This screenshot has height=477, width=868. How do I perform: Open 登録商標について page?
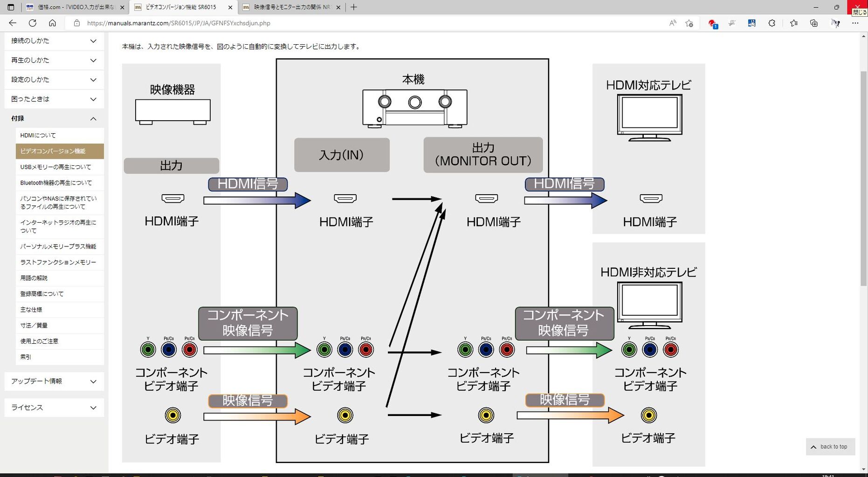pos(60,294)
